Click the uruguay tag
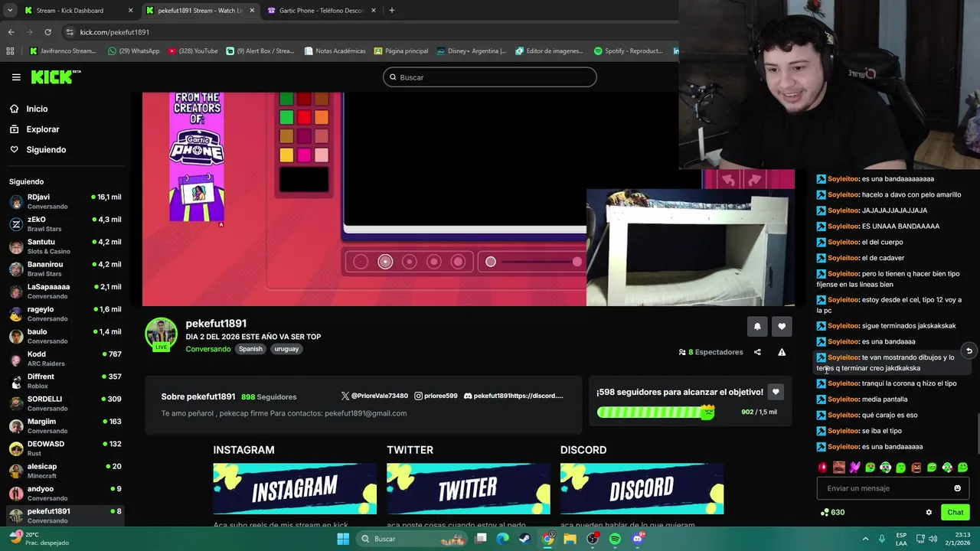 pos(286,349)
